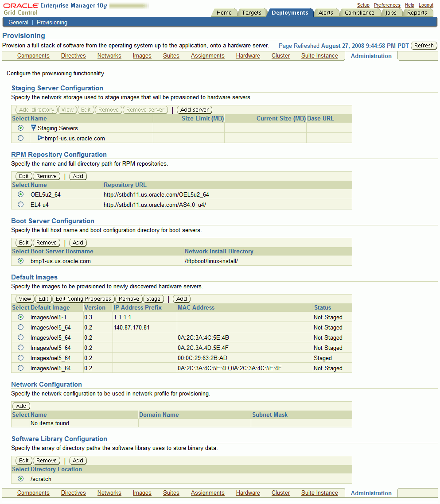Expand the bmp1-us.us.oracle.com staging server node
440x504 pixels.
click(40, 138)
